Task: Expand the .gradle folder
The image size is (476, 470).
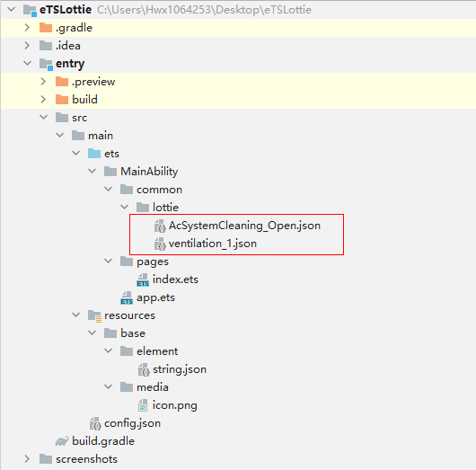Action: click(27, 28)
